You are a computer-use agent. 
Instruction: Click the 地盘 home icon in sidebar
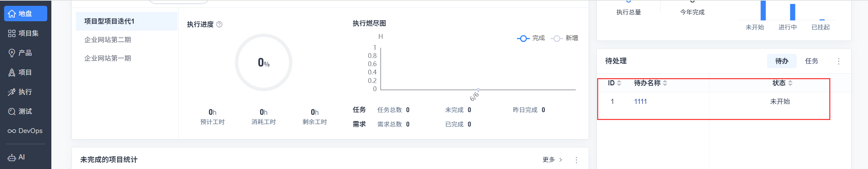(x=12, y=14)
